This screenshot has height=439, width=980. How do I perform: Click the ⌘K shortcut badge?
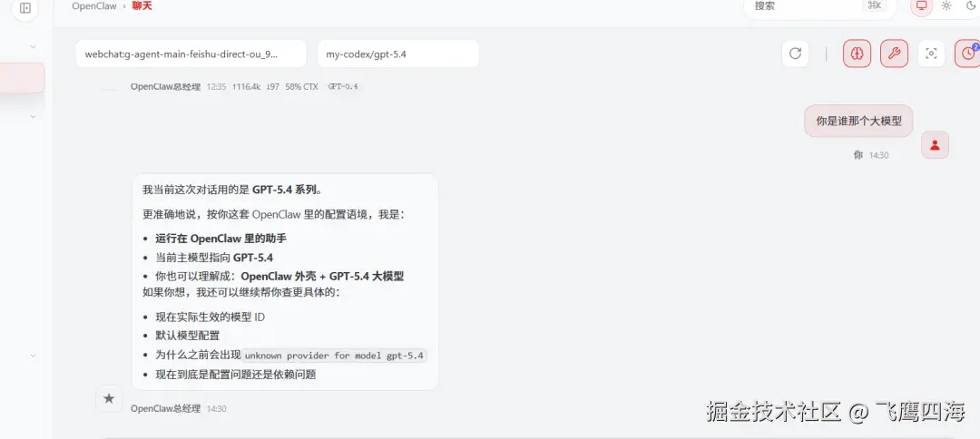[x=875, y=5]
